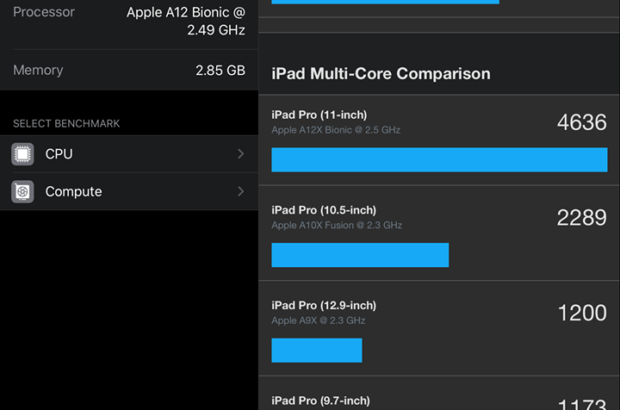Click the Memory 2.85 GB row
The width and height of the screenshot is (620, 410).
(x=129, y=70)
